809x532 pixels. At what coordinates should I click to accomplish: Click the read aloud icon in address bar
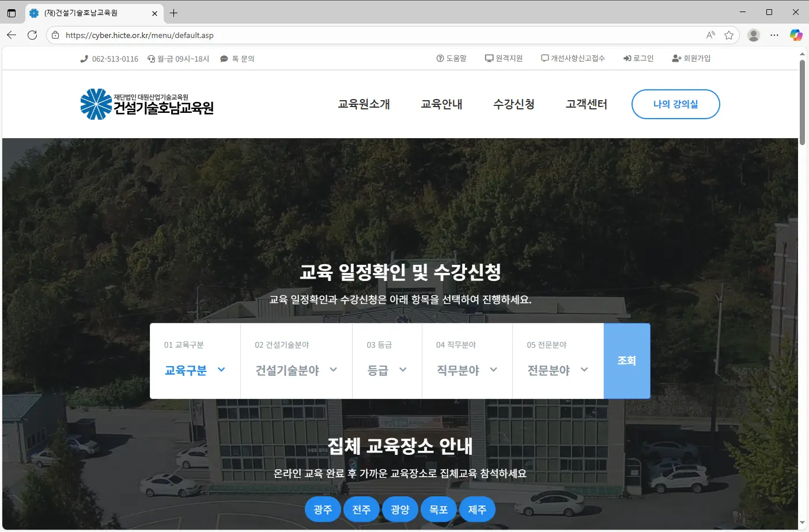point(710,35)
